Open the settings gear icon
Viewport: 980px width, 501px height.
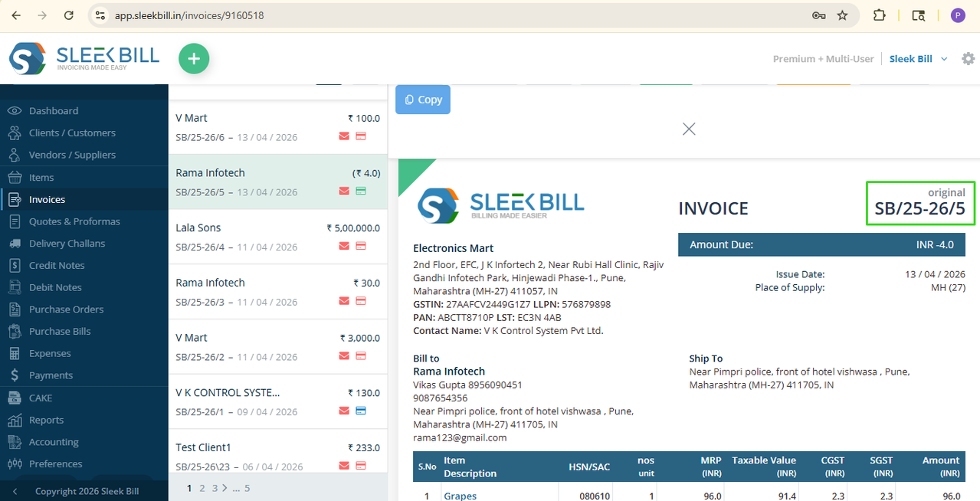pos(969,59)
